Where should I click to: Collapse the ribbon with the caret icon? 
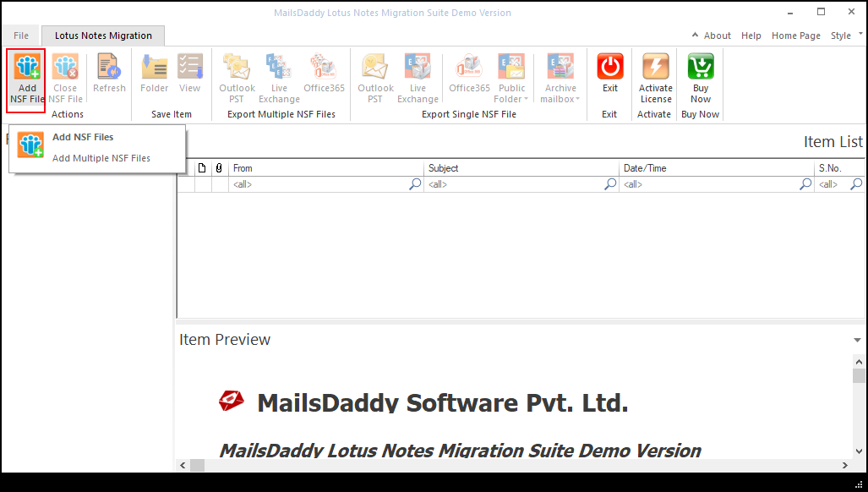click(695, 35)
